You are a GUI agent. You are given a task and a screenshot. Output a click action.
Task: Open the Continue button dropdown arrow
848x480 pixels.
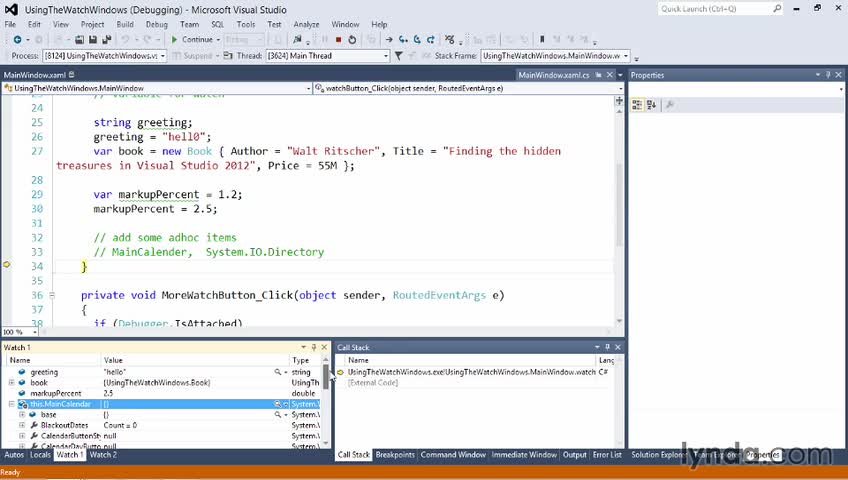coord(218,39)
